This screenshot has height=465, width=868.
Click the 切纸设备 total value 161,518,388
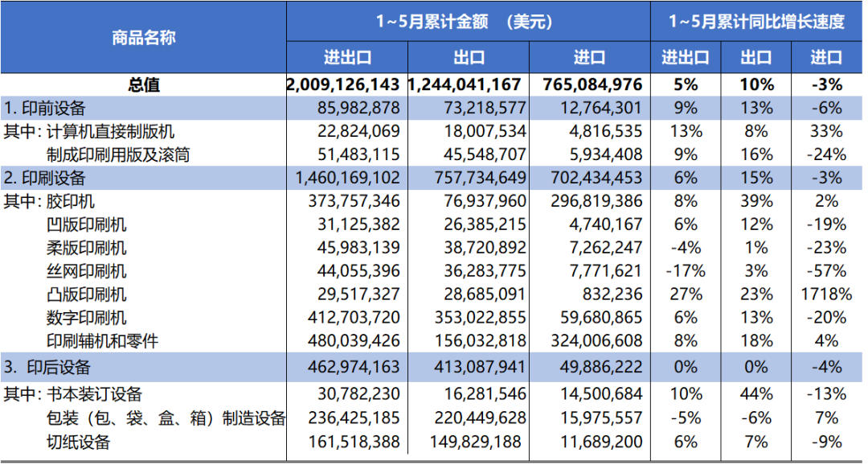pos(354,442)
